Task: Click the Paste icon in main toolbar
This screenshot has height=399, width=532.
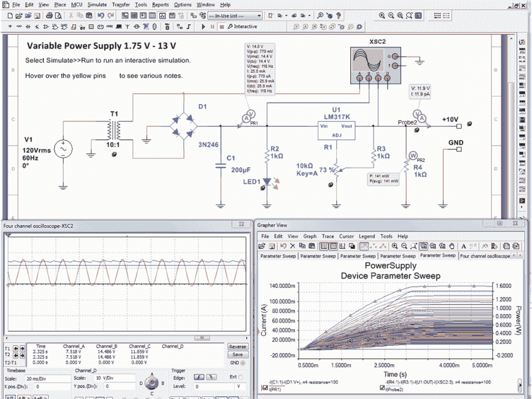Action: (89, 16)
